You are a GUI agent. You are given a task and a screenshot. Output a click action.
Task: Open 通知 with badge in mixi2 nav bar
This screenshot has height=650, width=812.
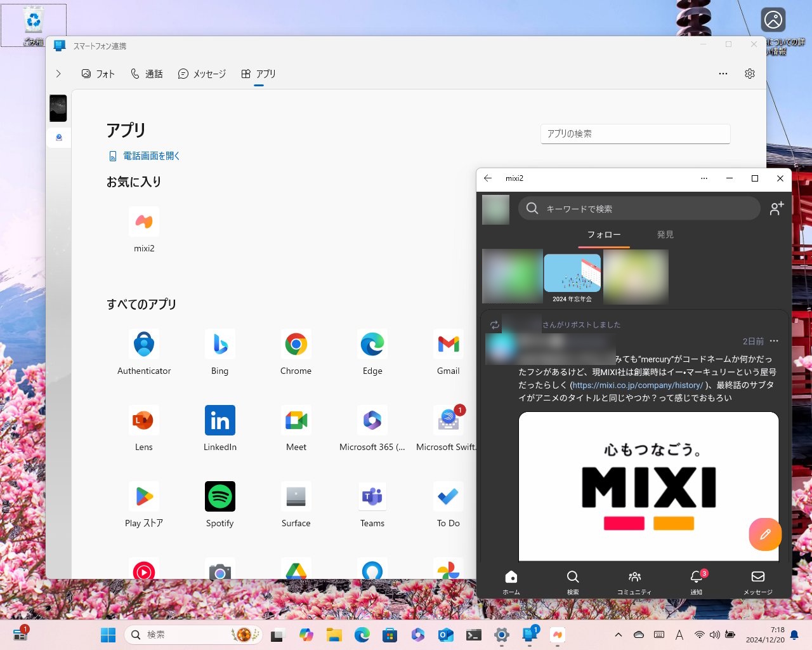click(696, 581)
